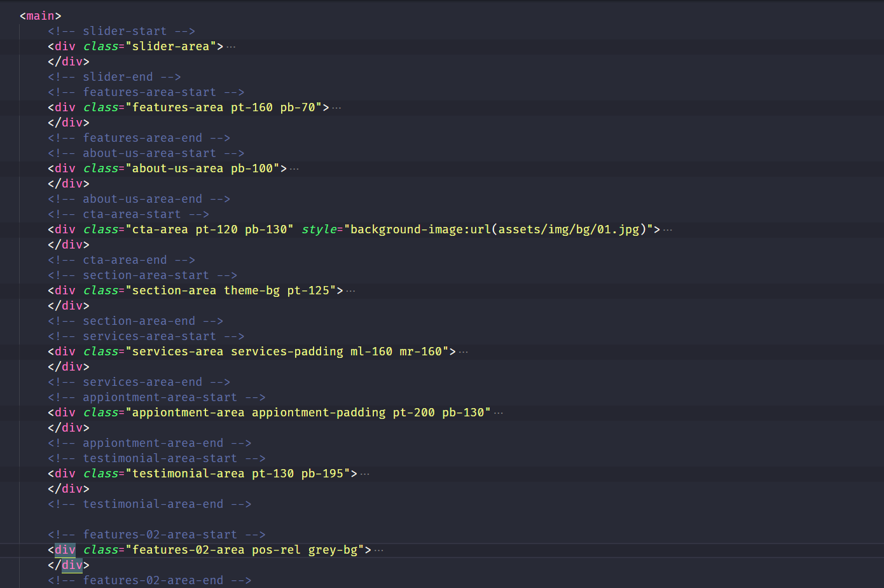Click the highlighted div tag of features-02-area

[65, 550]
